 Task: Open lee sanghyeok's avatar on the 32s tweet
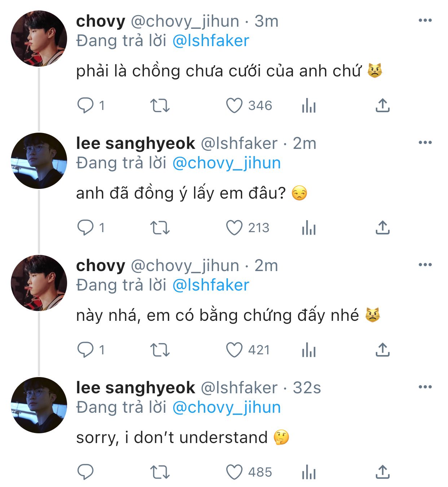pyautogui.click(x=39, y=405)
